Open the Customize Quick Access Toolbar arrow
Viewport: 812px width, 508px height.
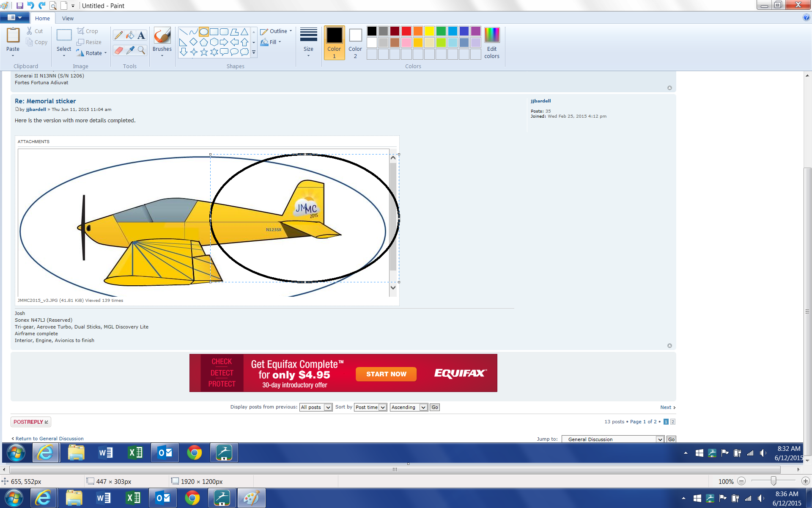[73, 6]
